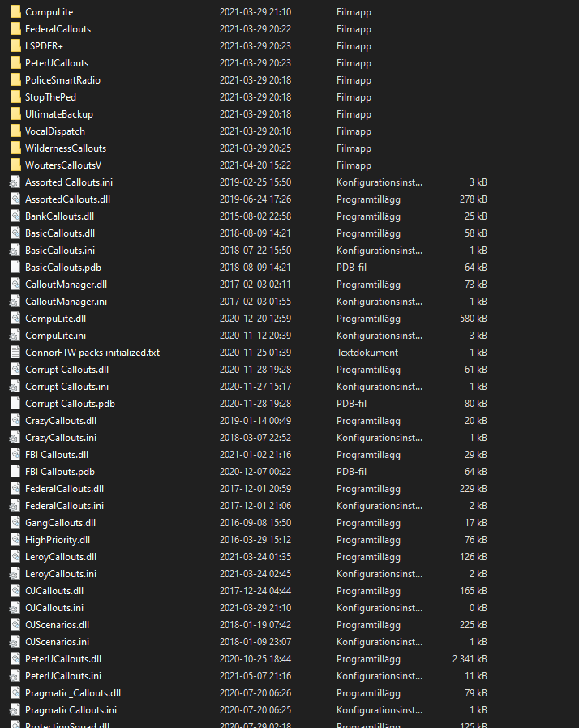Select file name CrazyCallouts.ini
Image resolution: width=579 pixels, height=728 pixels.
(x=61, y=437)
